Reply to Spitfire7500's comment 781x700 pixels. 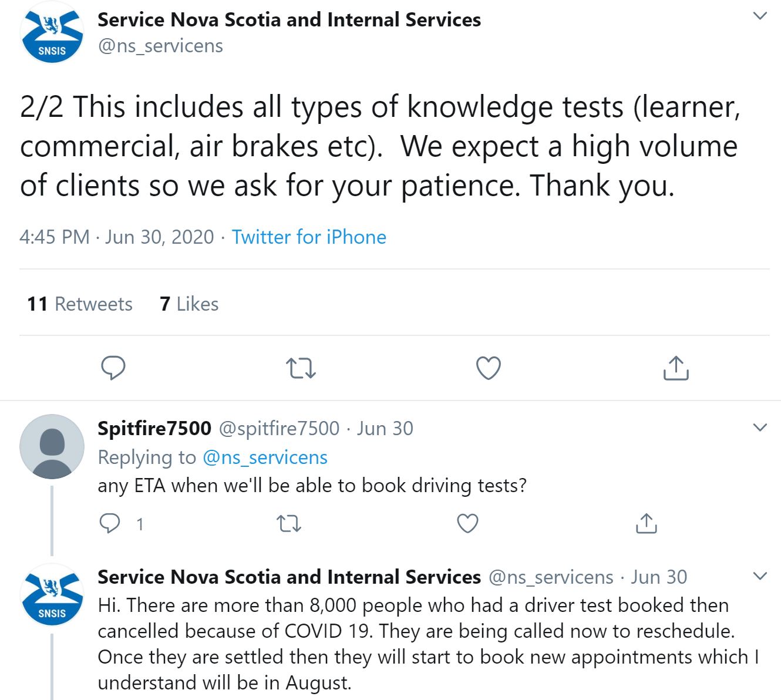pyautogui.click(x=110, y=523)
